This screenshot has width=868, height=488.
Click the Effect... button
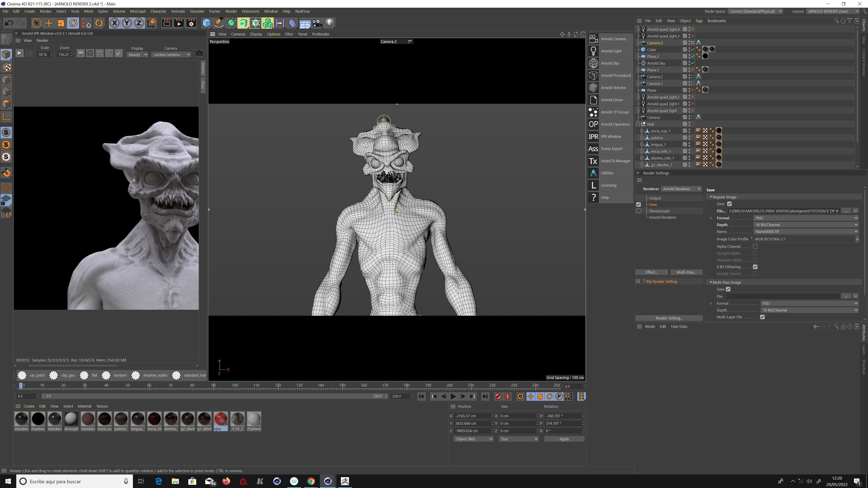pos(652,272)
